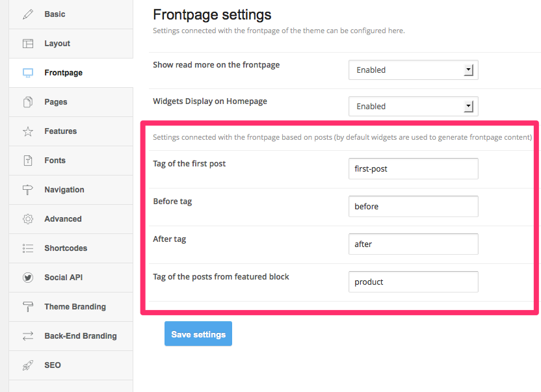Go to Back-End Branding section

point(80,336)
